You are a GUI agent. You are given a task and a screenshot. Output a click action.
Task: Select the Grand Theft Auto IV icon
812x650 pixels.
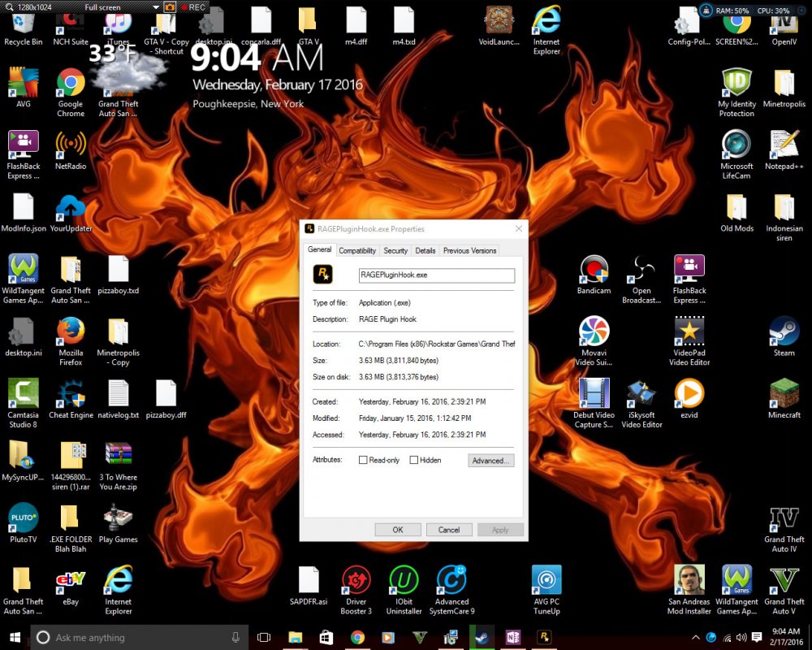(x=784, y=529)
